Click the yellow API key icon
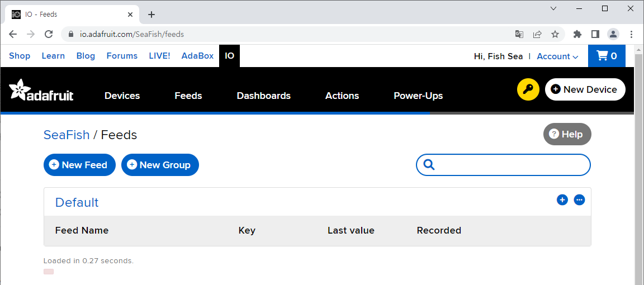 [x=528, y=89]
